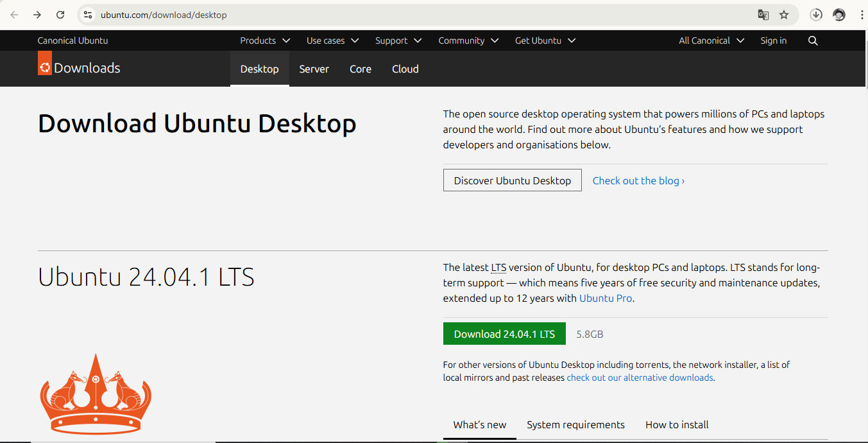Expand the Products dropdown
868x443 pixels.
(264, 40)
